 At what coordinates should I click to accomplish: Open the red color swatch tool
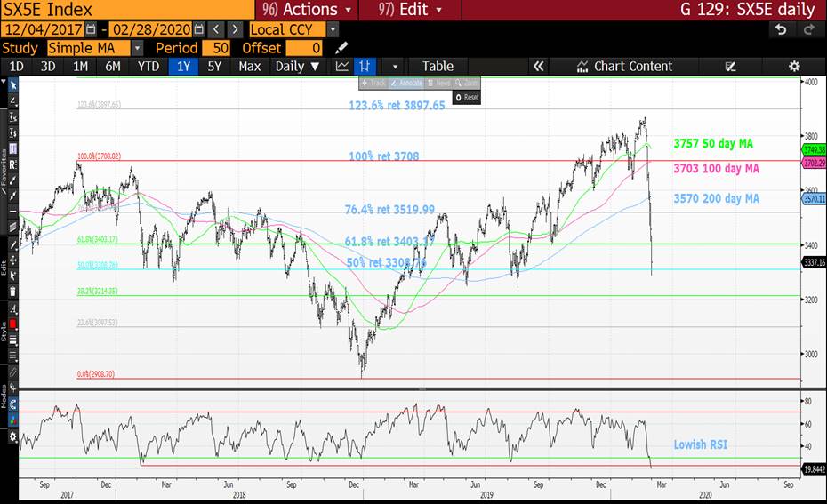tap(13, 324)
